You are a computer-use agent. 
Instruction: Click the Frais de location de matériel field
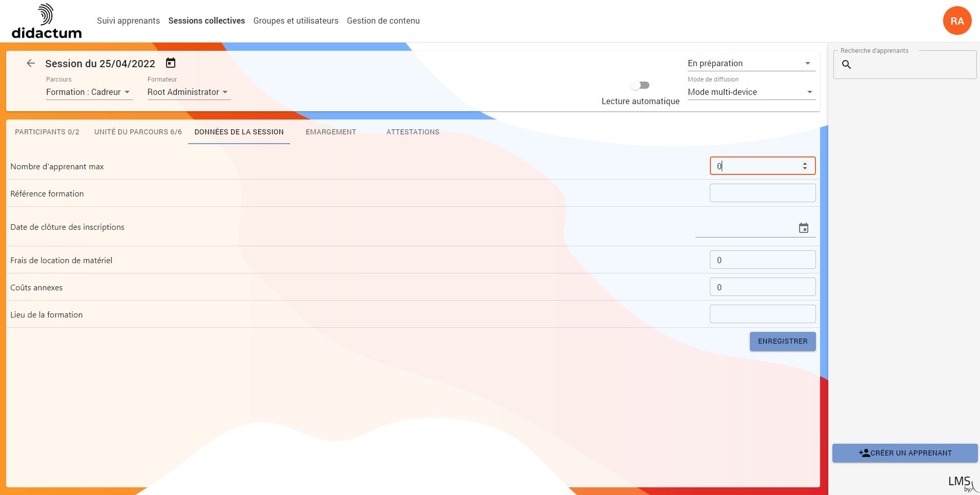(x=763, y=260)
